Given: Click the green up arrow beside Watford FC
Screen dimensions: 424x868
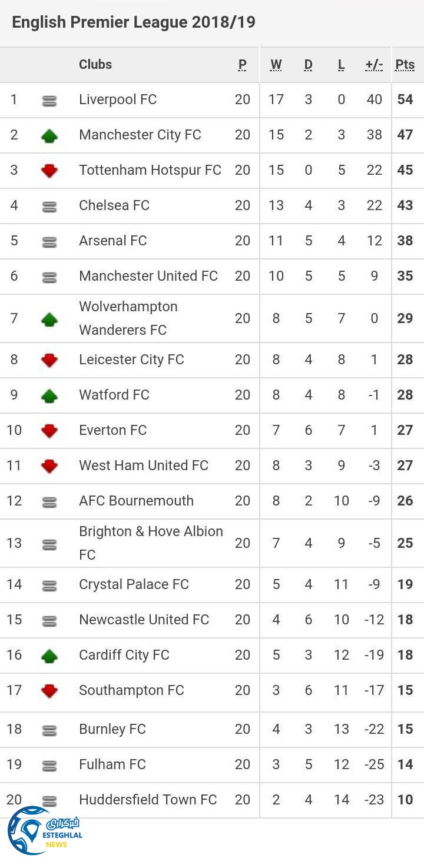Looking at the screenshot, I should pyautogui.click(x=49, y=396).
